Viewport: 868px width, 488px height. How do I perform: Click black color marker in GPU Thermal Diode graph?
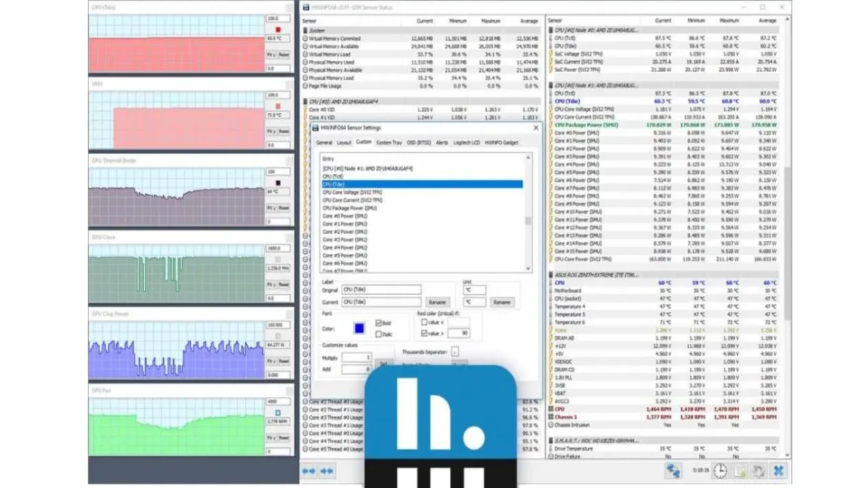pyautogui.click(x=278, y=182)
